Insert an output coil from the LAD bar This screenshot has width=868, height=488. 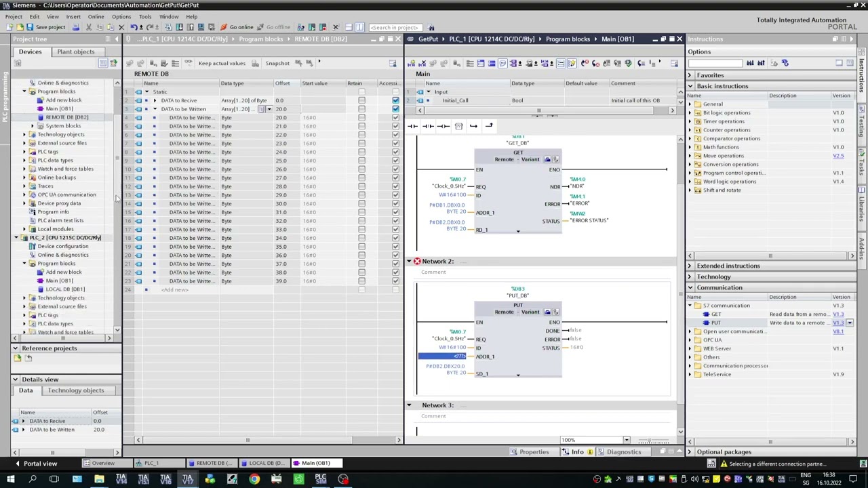443,126
